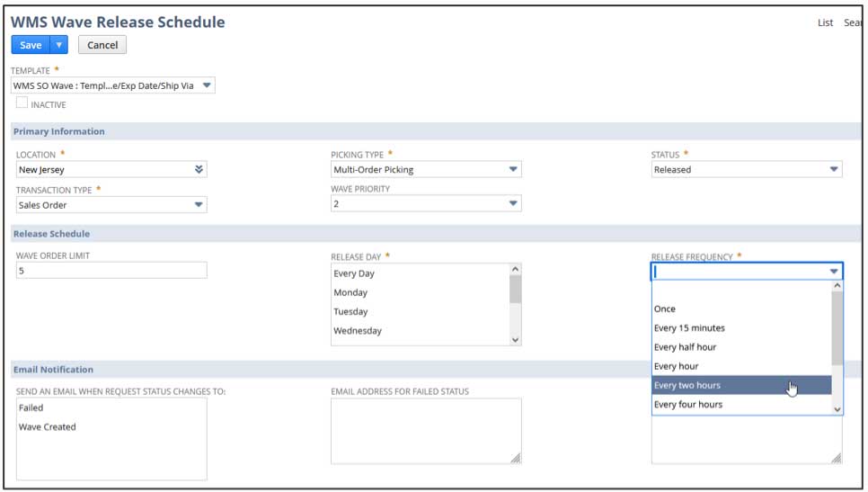The image size is (868, 492).
Task: Click the Save button
Action: [x=31, y=45]
